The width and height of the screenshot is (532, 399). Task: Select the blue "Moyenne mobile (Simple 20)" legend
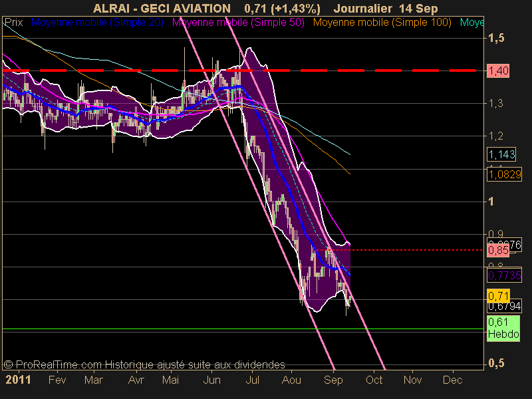click(97, 23)
